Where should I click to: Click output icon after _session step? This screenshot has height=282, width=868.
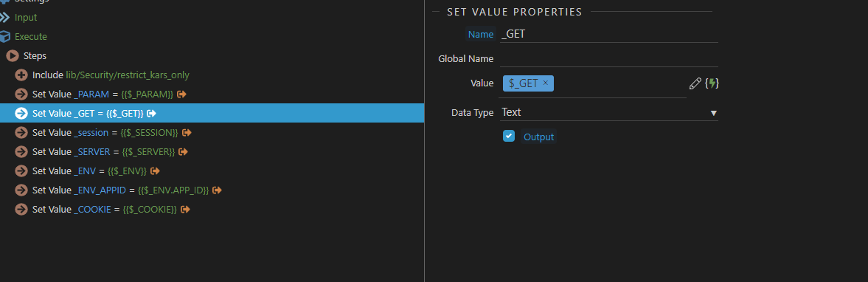pyautogui.click(x=187, y=132)
